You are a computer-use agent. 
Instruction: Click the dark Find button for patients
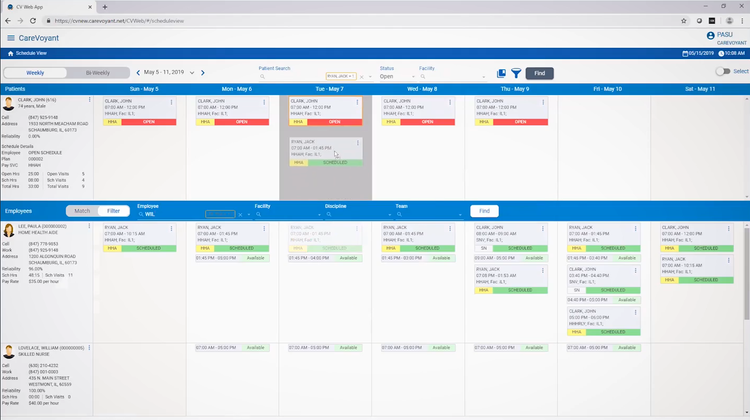coord(540,73)
